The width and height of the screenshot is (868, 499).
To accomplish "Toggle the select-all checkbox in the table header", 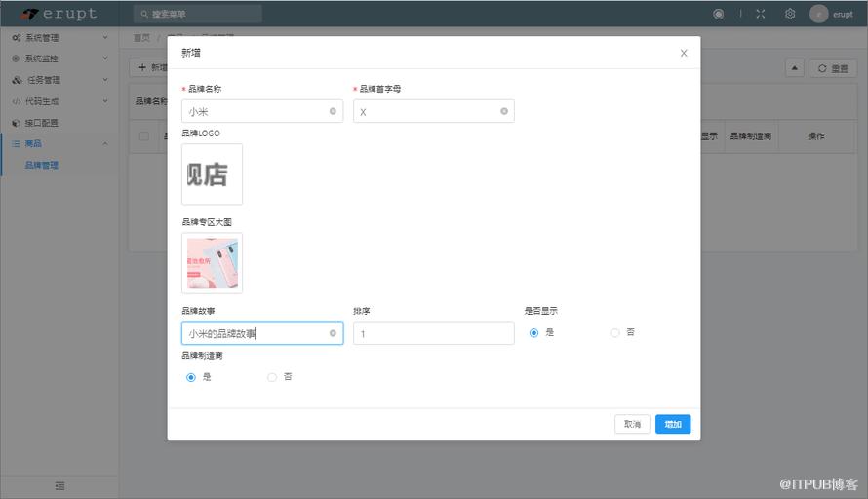I will pos(144,136).
